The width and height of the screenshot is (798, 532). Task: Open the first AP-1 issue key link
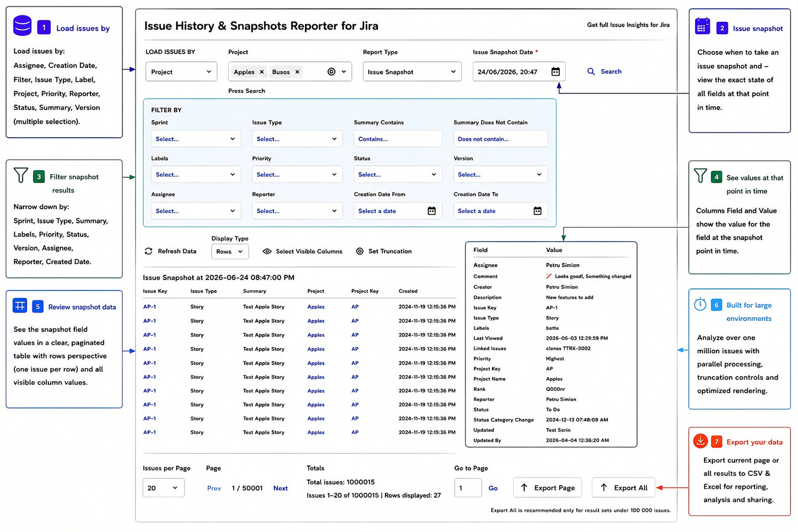click(x=150, y=307)
